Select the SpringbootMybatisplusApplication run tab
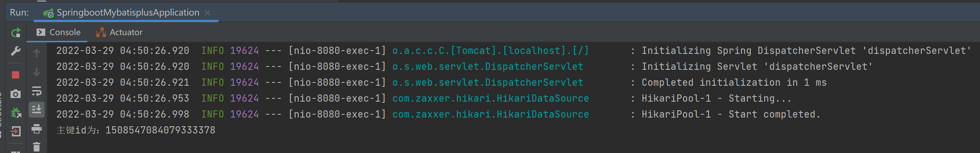The width and height of the screenshot is (980, 153). [128, 13]
